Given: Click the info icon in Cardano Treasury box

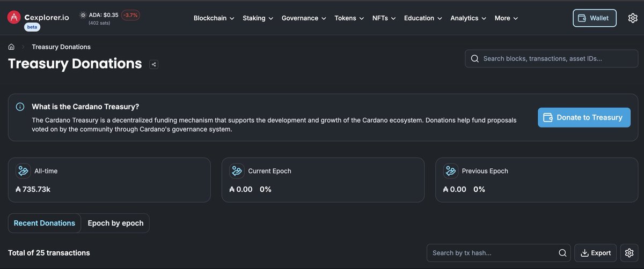Looking at the screenshot, I should pyautogui.click(x=20, y=107).
